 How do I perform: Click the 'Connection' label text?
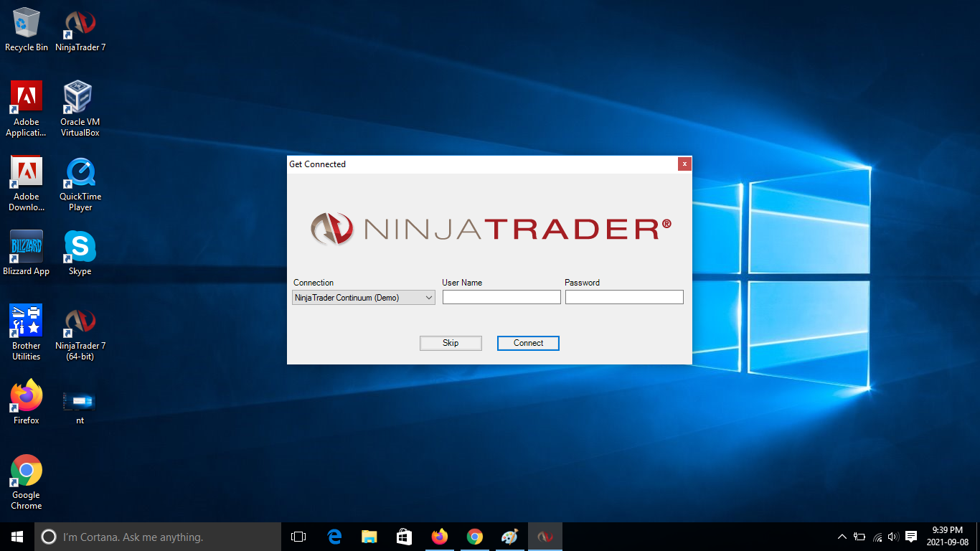(314, 283)
